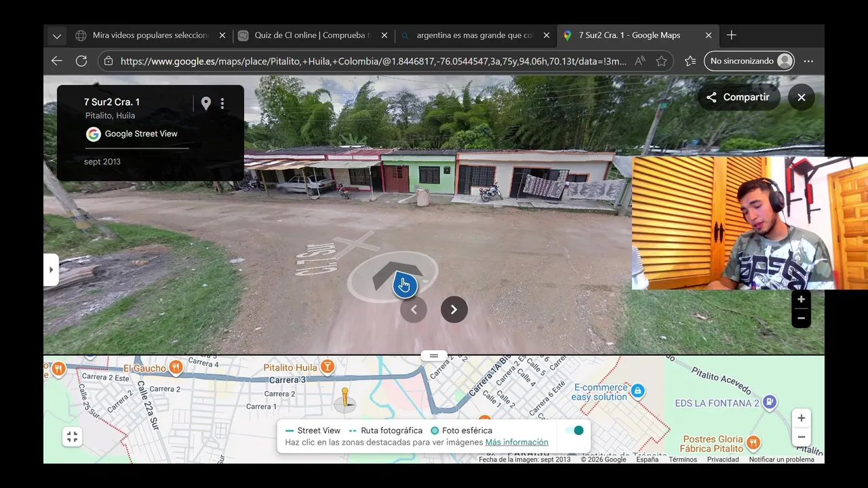Reload the current page
The height and width of the screenshot is (488, 868).
pos(81,61)
